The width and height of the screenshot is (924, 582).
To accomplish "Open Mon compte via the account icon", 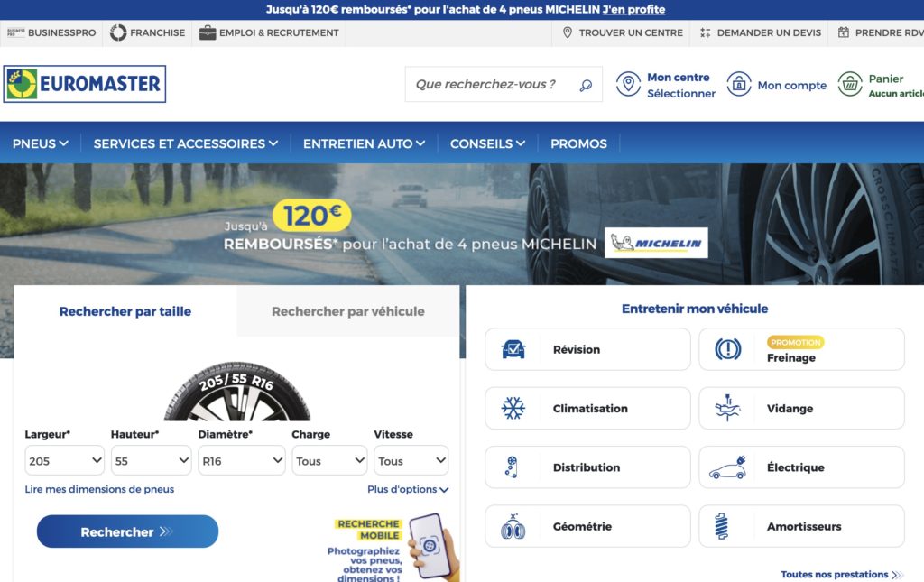I will click(x=740, y=83).
